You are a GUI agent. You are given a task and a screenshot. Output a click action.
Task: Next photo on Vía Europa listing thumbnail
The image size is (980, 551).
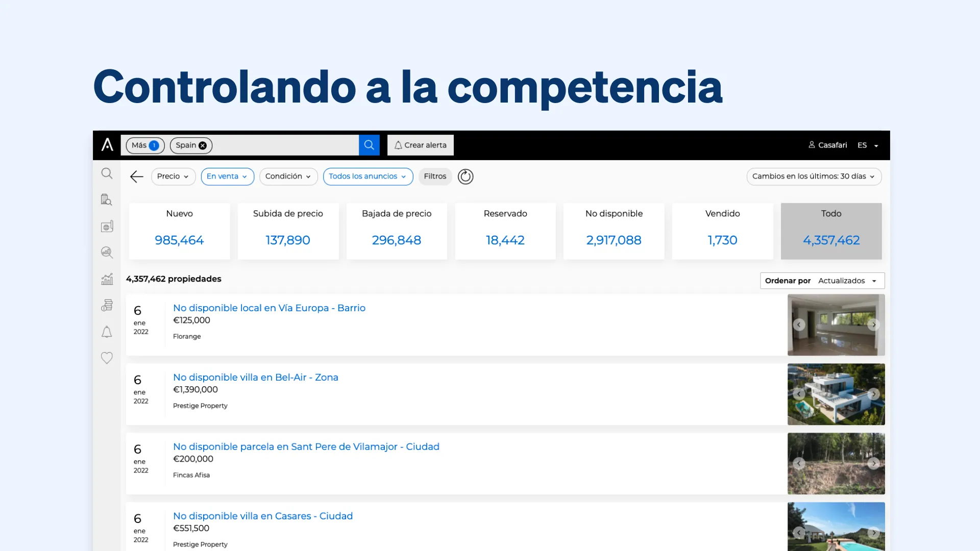tap(873, 324)
